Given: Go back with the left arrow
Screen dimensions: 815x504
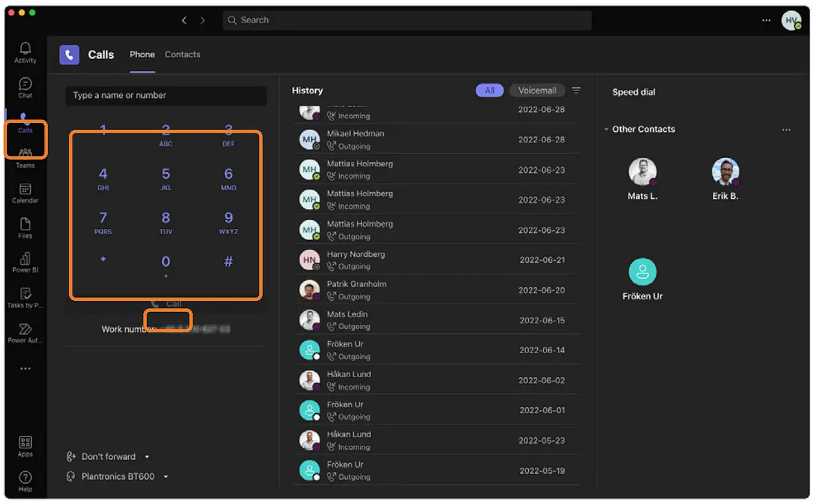Looking at the screenshot, I should click(x=184, y=21).
